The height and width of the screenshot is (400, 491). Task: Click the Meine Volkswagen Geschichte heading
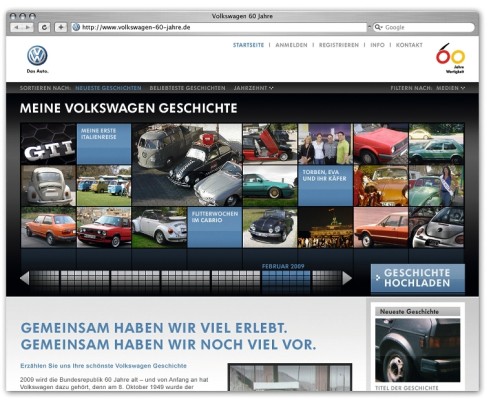tap(129, 108)
